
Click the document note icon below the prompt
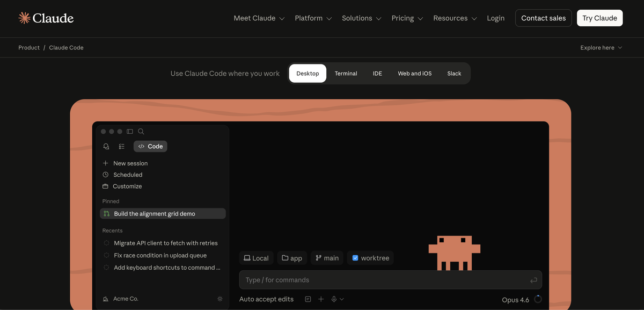[x=308, y=299]
